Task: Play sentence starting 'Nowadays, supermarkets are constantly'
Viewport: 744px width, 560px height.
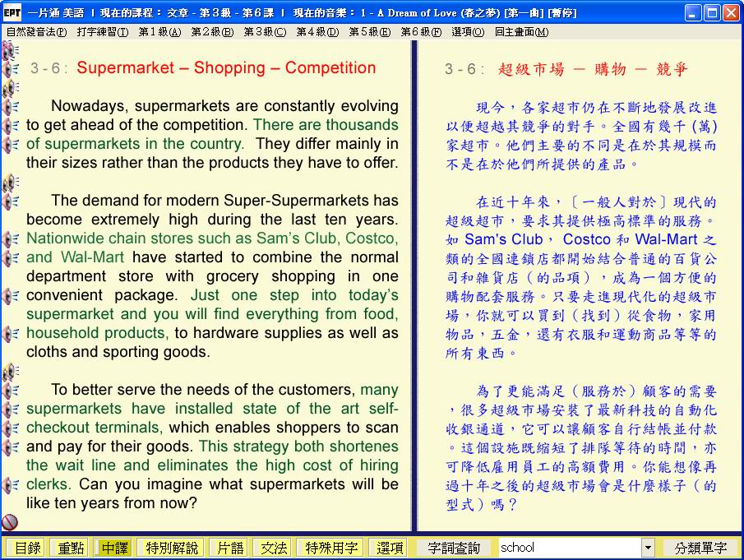Action: 10,107
